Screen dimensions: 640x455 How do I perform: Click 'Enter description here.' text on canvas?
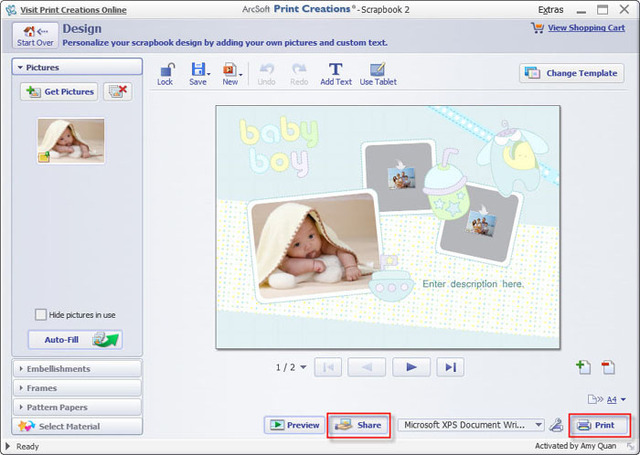tap(473, 284)
